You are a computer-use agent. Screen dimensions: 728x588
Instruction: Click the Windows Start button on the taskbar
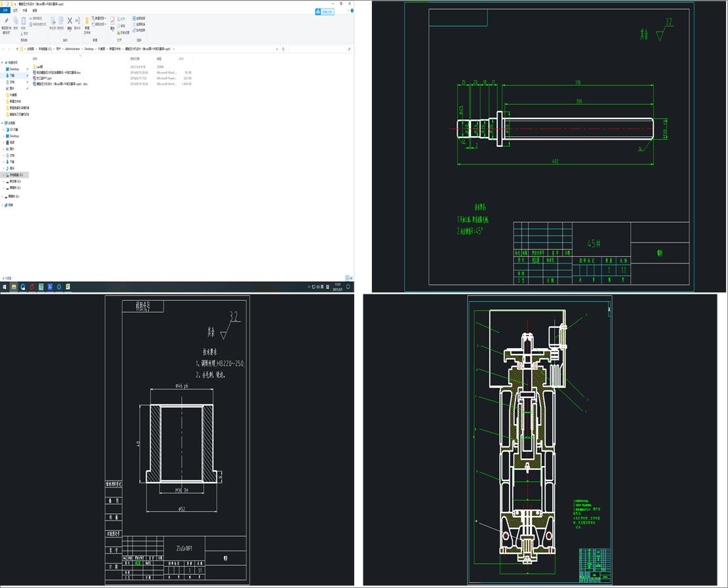tap(5, 286)
